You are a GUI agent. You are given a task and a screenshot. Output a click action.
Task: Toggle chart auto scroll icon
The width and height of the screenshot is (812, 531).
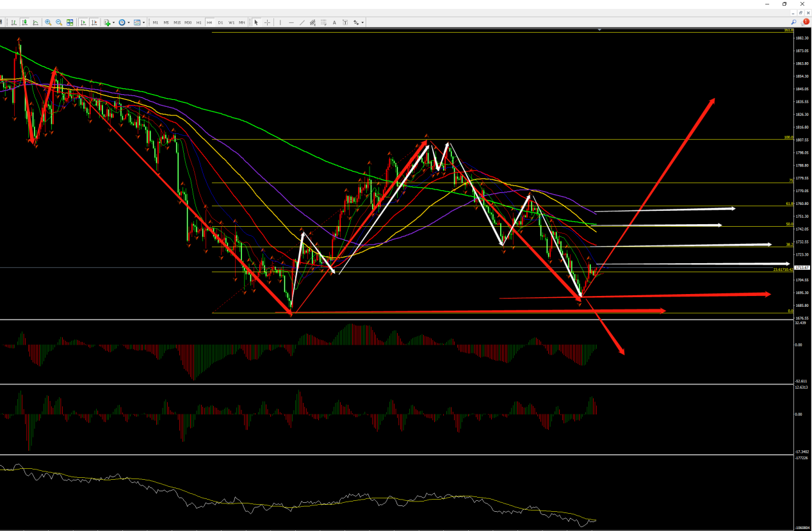[83, 22]
